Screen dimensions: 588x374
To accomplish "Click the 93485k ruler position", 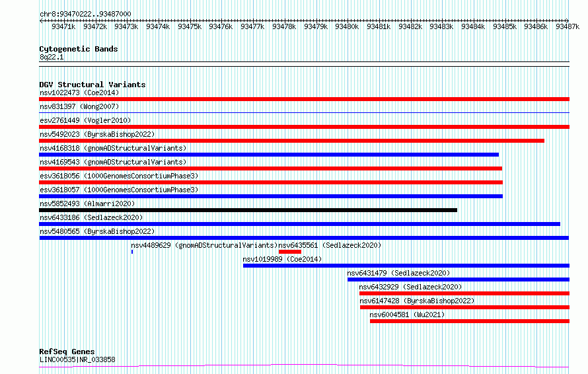I will point(505,26).
